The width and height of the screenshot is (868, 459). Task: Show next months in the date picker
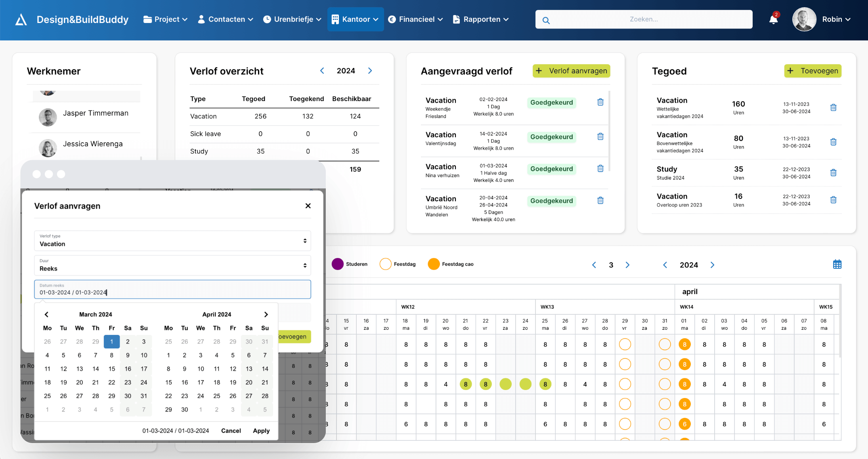click(266, 314)
